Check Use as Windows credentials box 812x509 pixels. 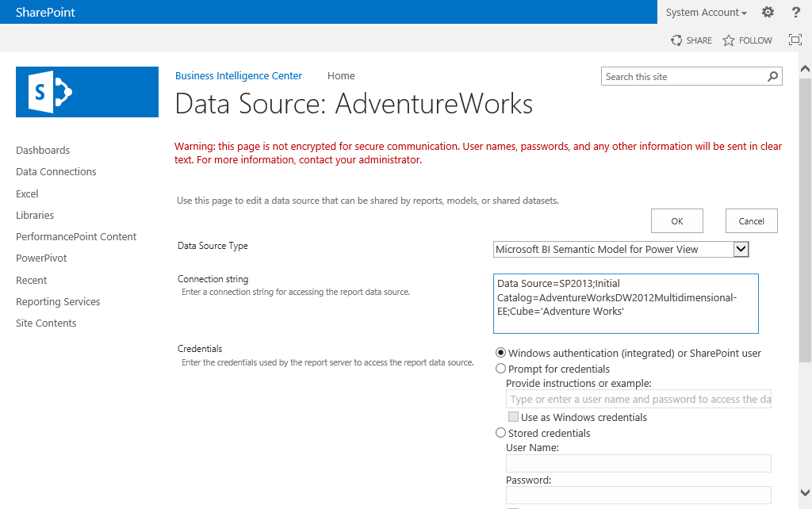pyautogui.click(x=513, y=417)
